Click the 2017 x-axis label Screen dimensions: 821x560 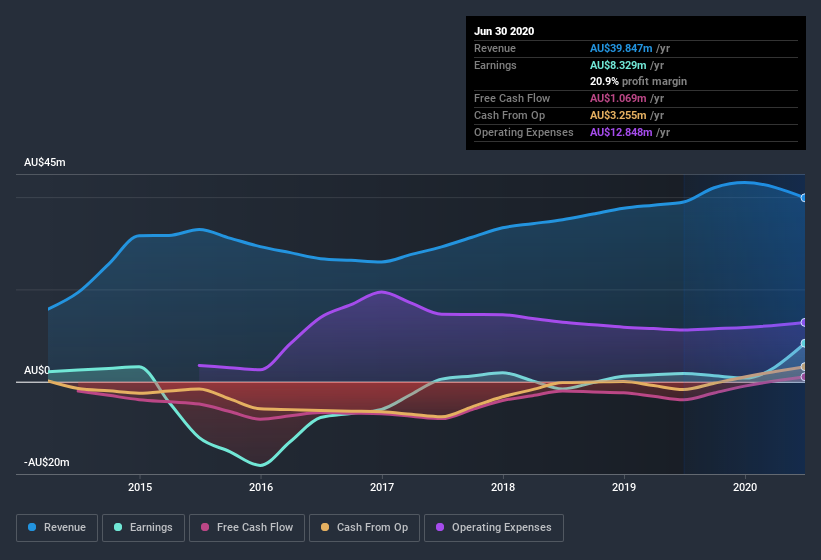pyautogui.click(x=382, y=487)
